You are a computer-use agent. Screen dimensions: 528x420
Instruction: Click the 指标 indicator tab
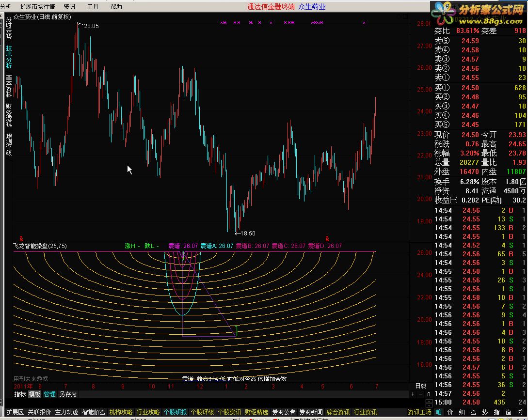20,394
